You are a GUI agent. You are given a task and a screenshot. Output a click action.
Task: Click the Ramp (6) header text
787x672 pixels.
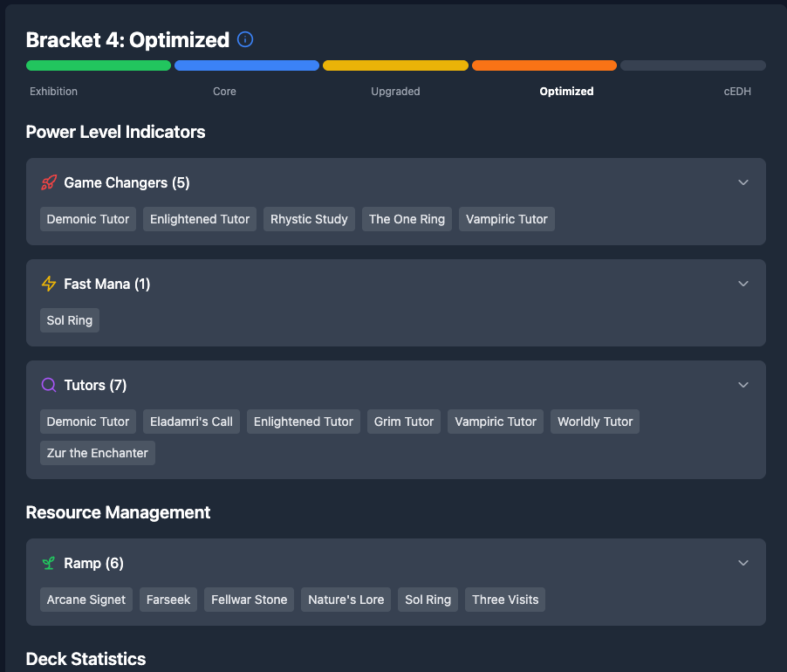coord(94,563)
